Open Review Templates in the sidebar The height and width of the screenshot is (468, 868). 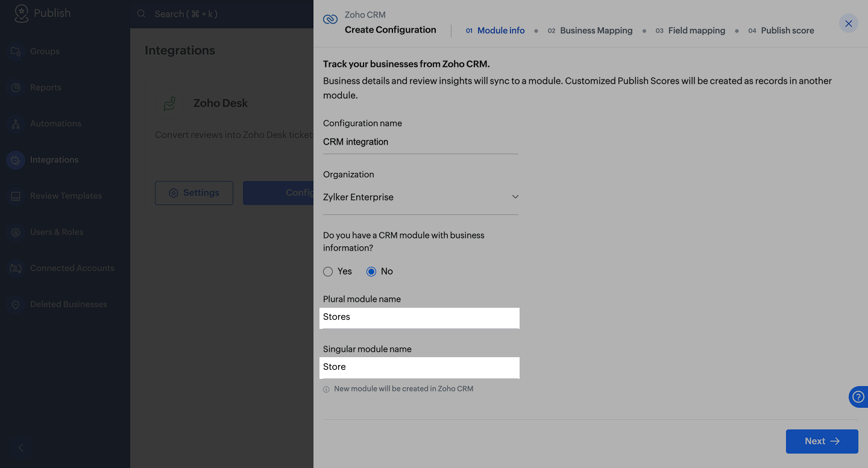click(x=65, y=196)
